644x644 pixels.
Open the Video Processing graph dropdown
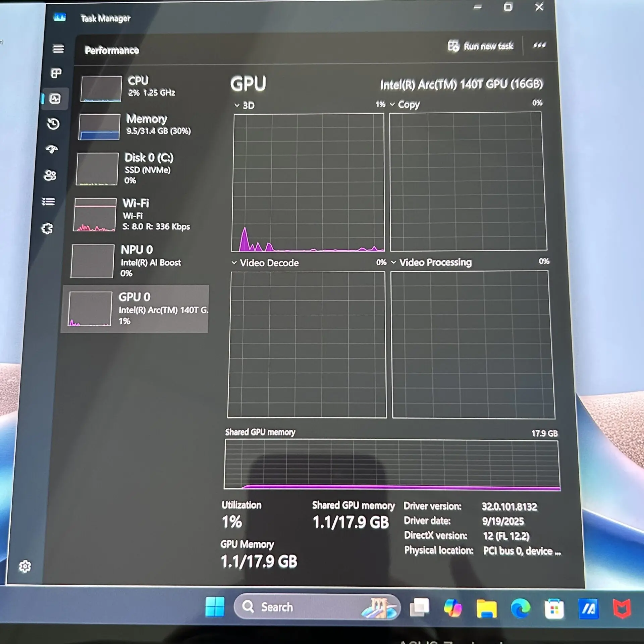pyautogui.click(x=431, y=262)
